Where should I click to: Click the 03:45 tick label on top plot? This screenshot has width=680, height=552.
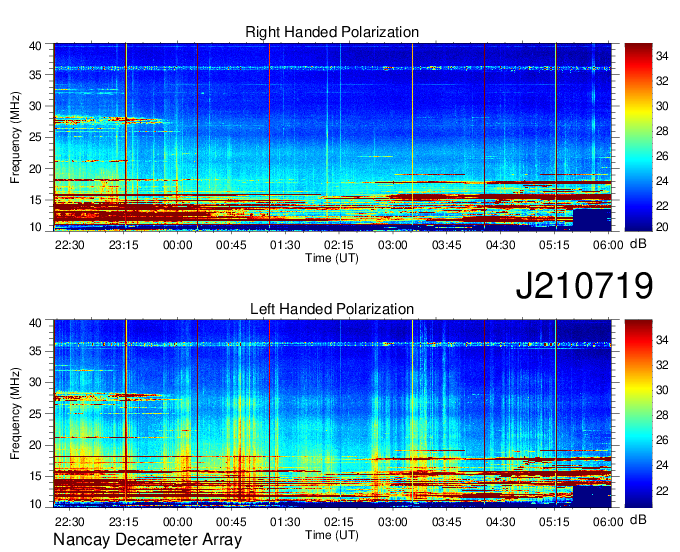446,245
